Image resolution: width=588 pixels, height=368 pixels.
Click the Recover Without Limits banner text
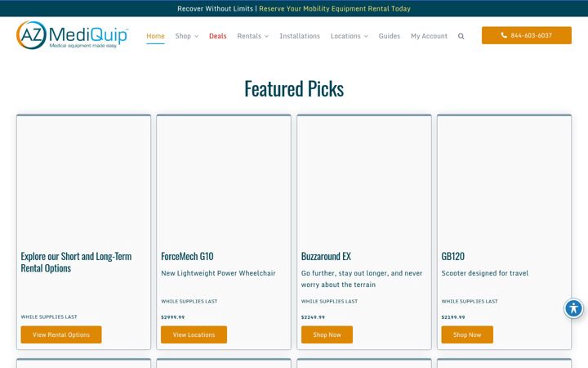click(216, 9)
